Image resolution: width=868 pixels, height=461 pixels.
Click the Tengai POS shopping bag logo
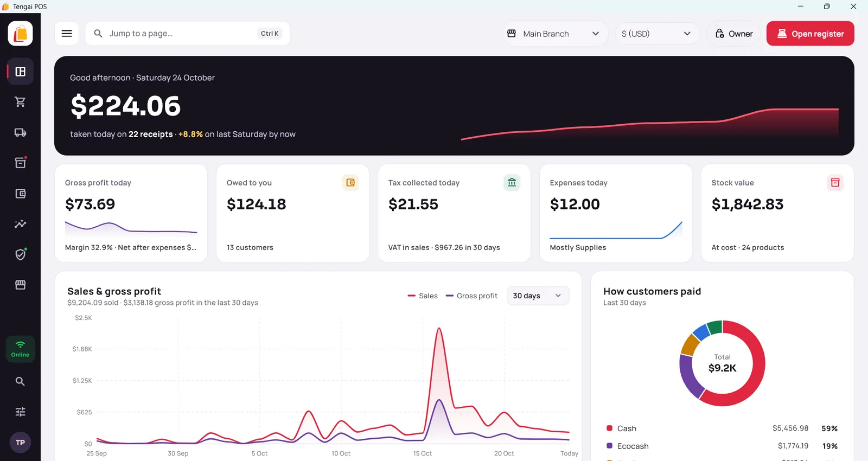click(x=20, y=34)
